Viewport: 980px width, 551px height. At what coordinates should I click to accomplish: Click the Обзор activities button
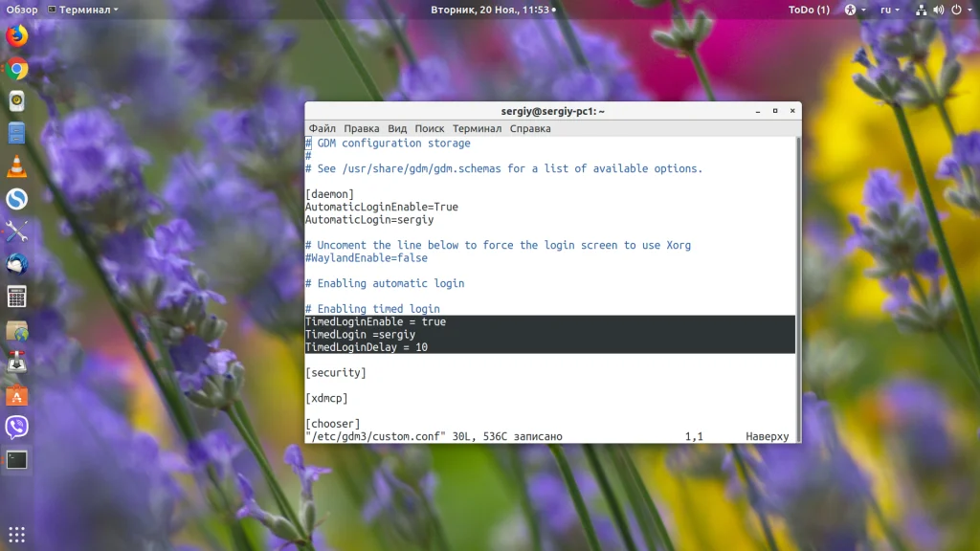[21, 10]
